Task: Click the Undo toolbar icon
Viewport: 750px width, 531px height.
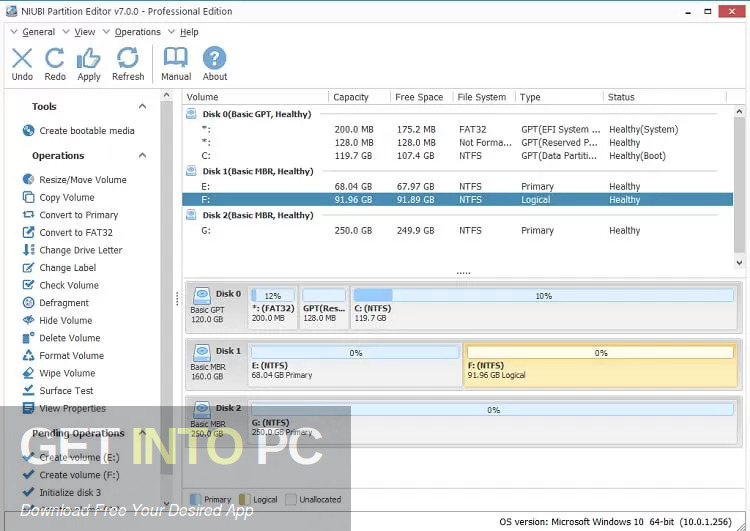Action: point(22,58)
